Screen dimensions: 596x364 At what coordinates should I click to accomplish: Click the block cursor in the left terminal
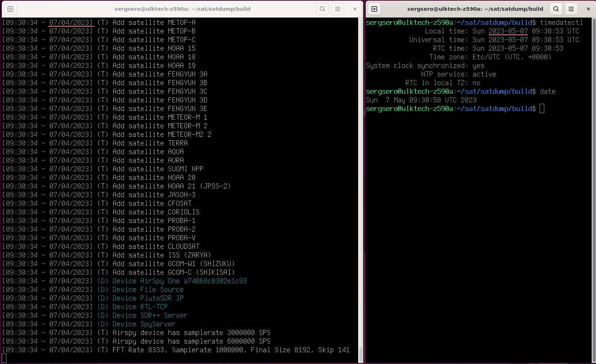pos(4,358)
